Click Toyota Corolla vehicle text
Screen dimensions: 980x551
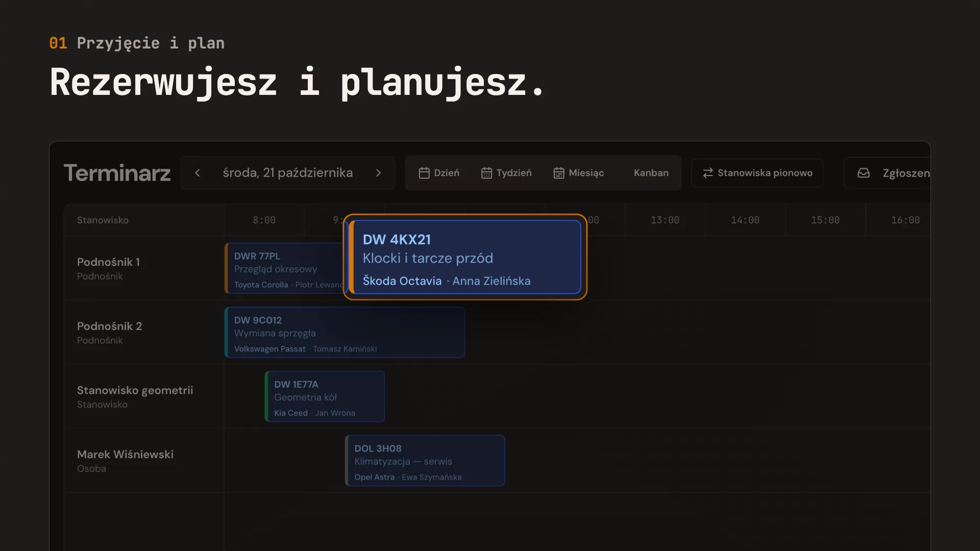(261, 285)
